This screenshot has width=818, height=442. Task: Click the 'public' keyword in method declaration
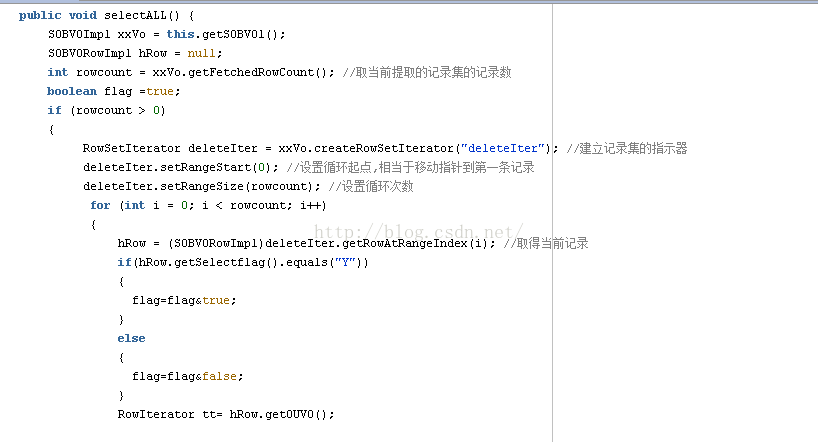(x=40, y=16)
